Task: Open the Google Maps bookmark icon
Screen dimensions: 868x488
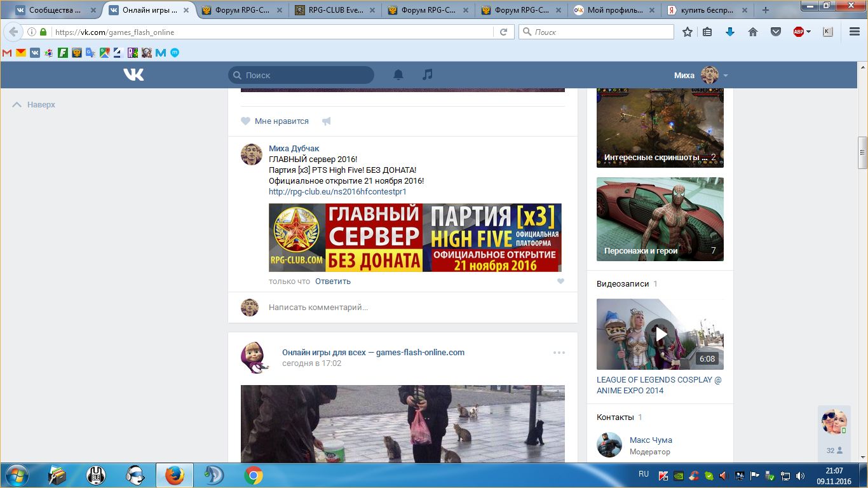Action: (x=105, y=53)
